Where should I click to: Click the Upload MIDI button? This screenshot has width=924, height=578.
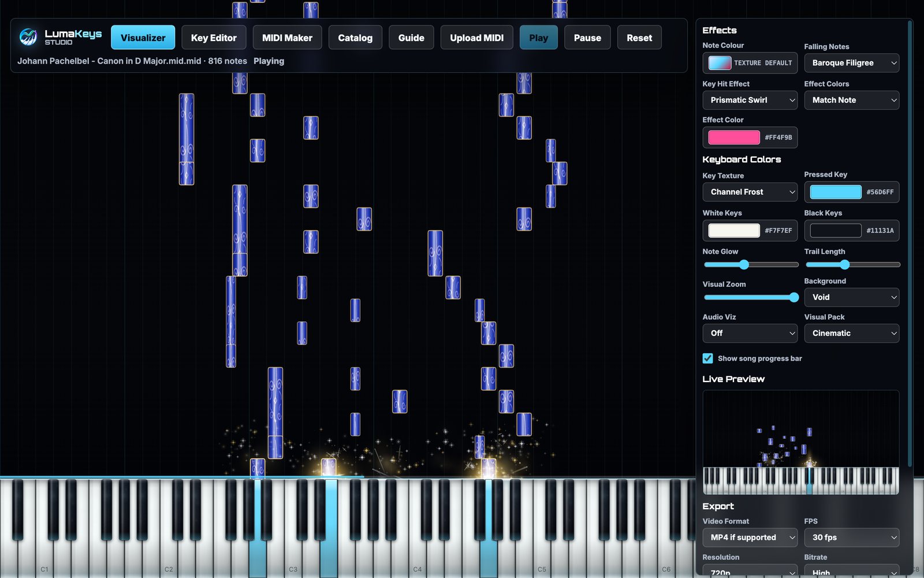click(476, 38)
